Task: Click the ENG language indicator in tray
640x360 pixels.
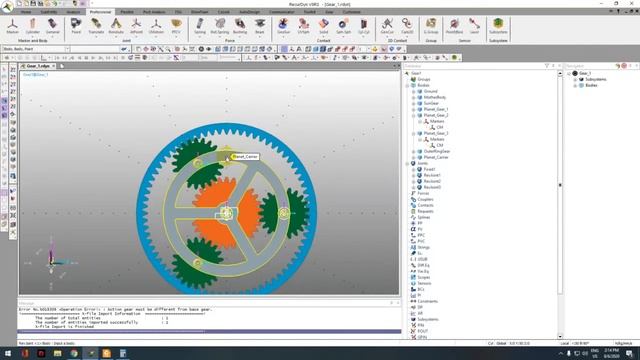Action: tap(595, 353)
